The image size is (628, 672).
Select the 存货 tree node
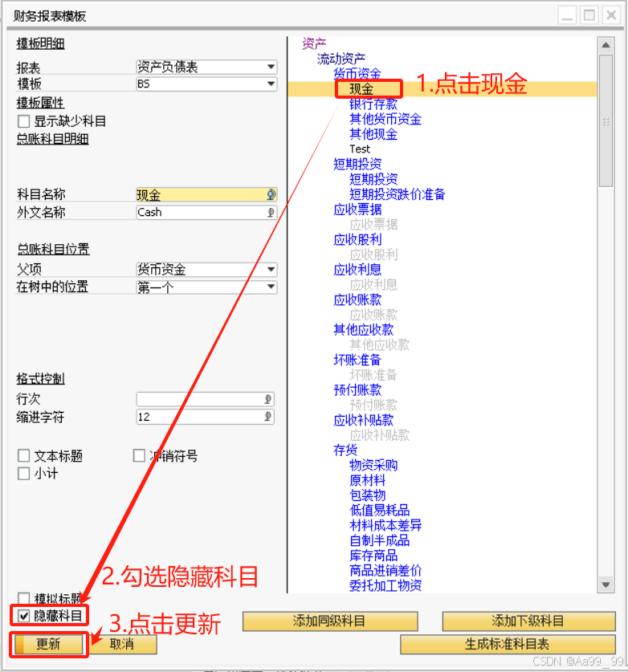coord(345,450)
